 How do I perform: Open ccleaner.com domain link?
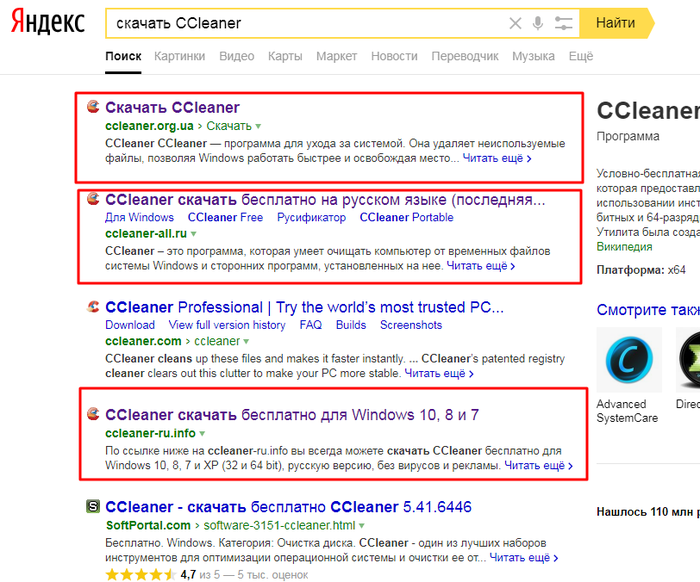[143, 341]
